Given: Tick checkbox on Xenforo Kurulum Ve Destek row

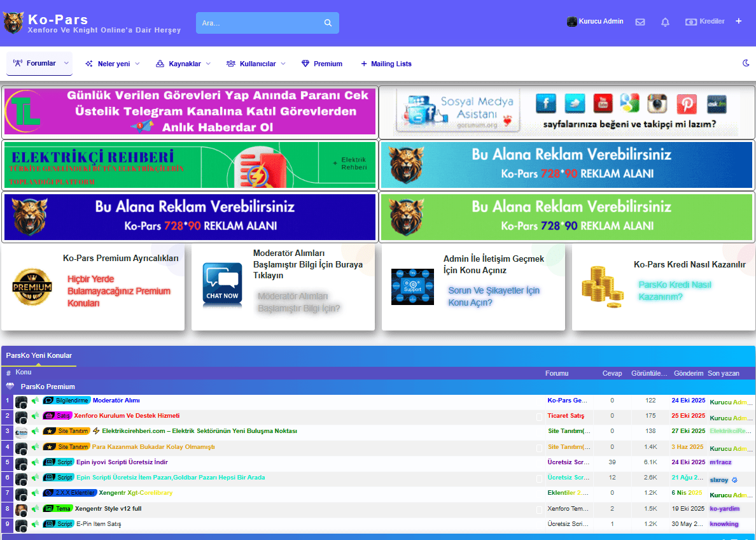Looking at the screenshot, I should [x=539, y=416].
